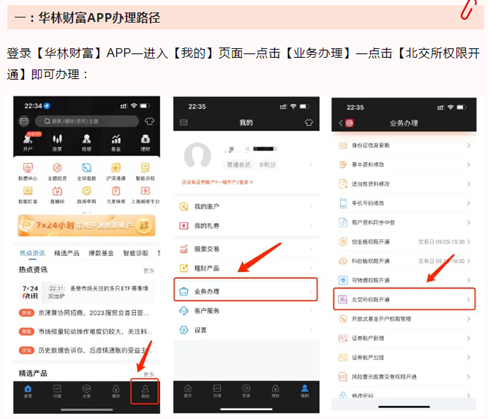490x419 pixels.
Task: Tap the 股票交易 icon
Action: pos(184,249)
